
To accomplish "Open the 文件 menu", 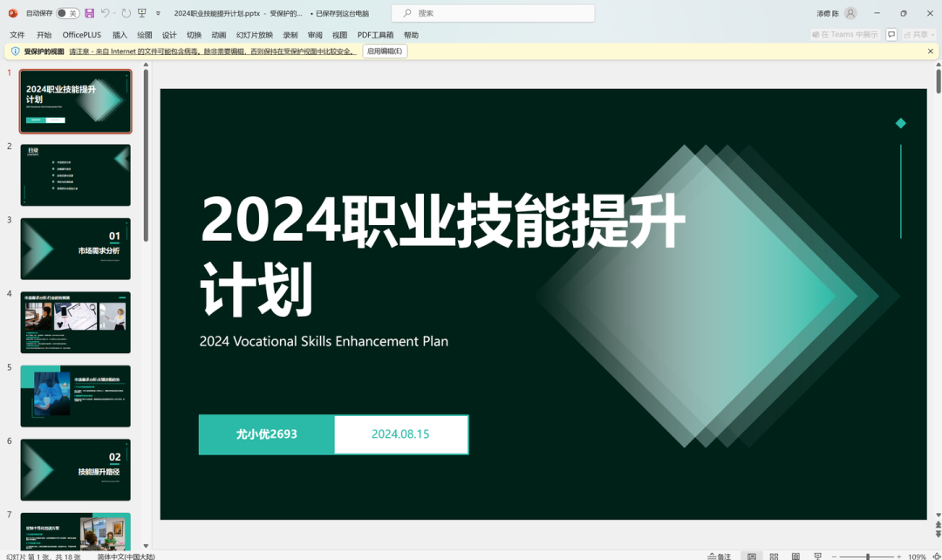I will point(17,35).
